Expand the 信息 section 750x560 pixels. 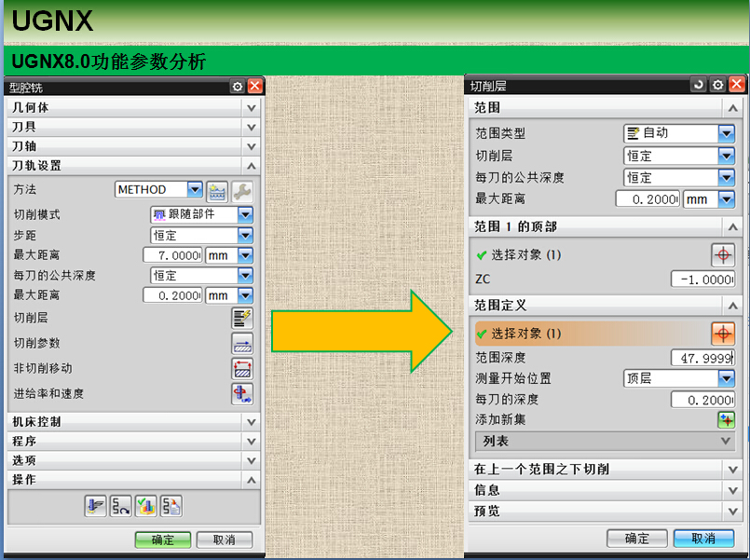pos(733,490)
